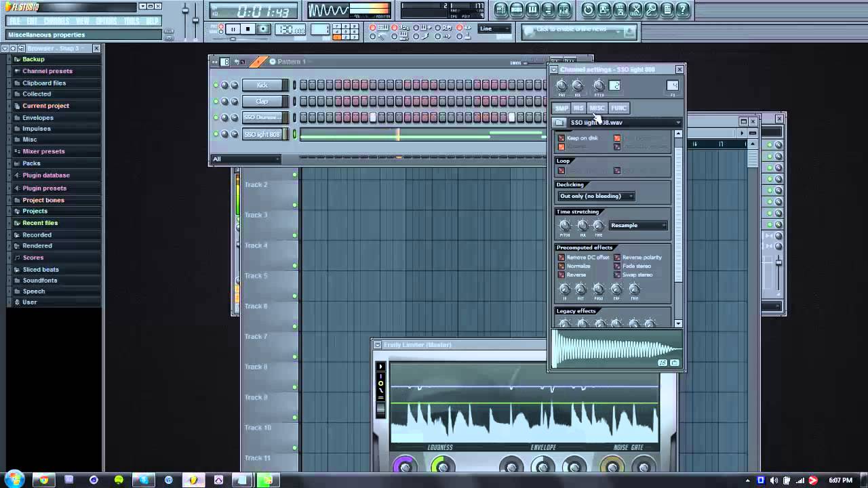This screenshot has width=868, height=488.
Task: Enable the Fade stereo checkbox
Action: (x=616, y=266)
